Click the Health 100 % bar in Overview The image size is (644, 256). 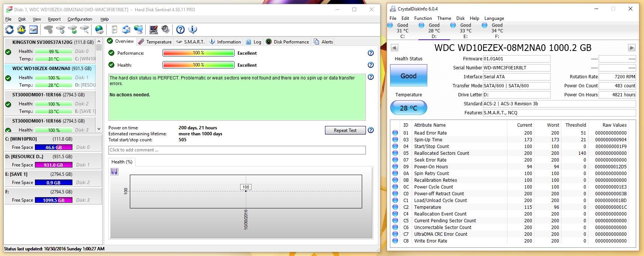199,65
